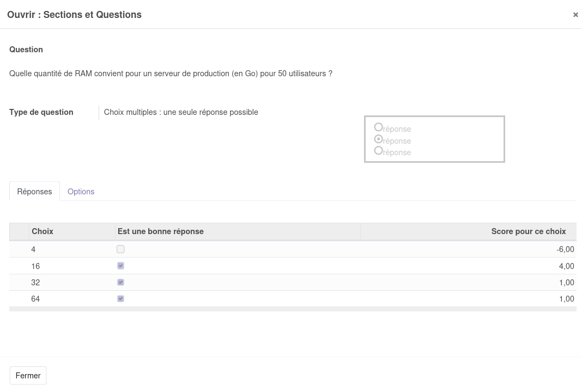
Task: Sort by the Choix column header
Action: coord(43,231)
